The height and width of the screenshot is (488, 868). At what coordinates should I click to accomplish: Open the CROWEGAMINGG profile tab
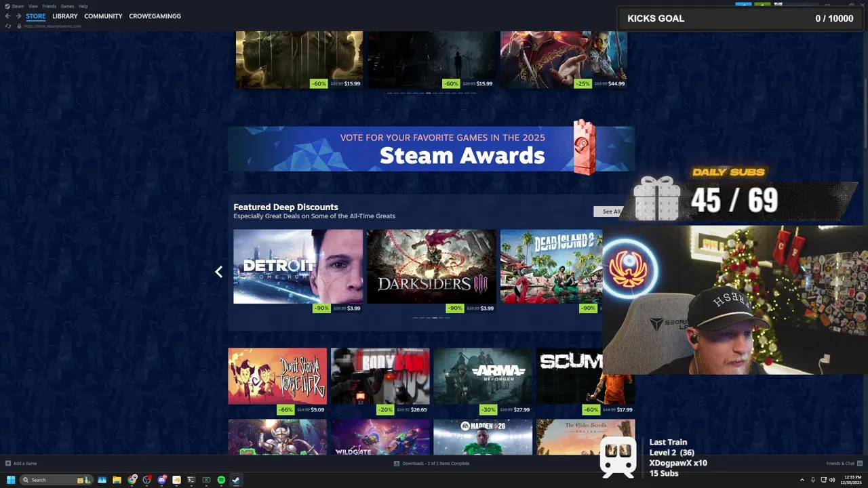click(x=155, y=16)
